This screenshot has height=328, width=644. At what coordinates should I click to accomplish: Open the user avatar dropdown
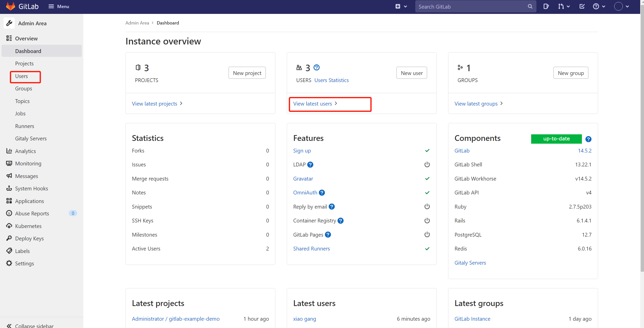pos(621,7)
